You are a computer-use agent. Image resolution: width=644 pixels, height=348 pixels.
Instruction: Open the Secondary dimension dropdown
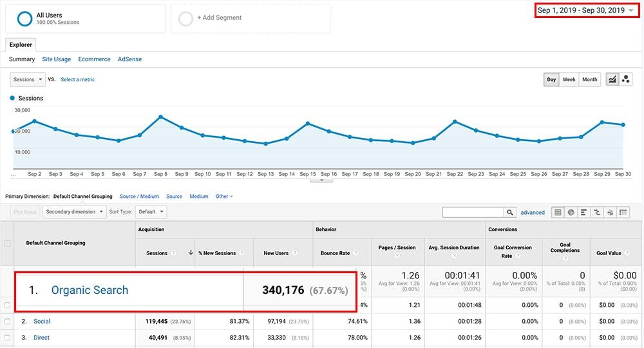coord(74,211)
